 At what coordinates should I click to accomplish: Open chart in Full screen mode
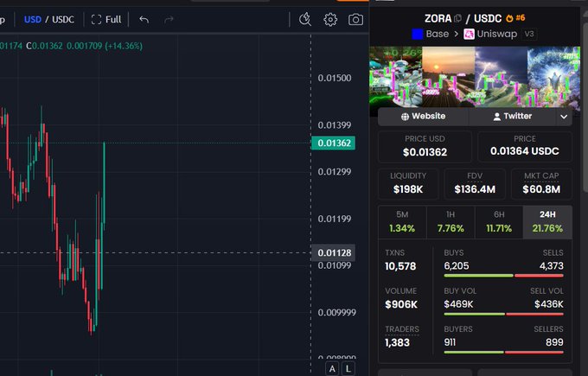(106, 19)
